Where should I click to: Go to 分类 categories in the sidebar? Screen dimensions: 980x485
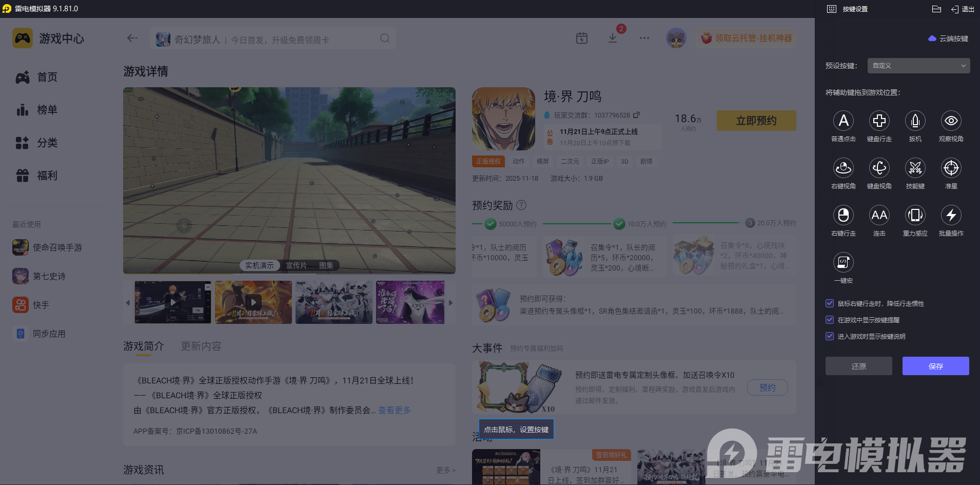37,143
